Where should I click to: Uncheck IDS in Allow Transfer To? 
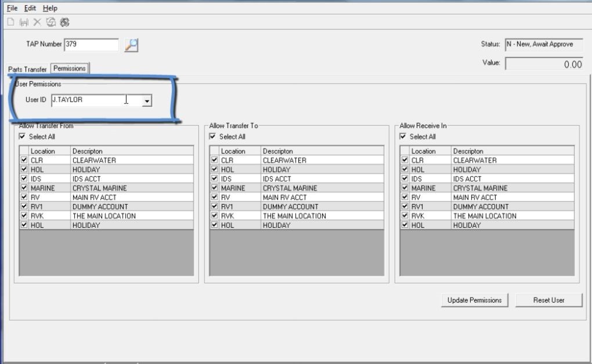[214, 179]
